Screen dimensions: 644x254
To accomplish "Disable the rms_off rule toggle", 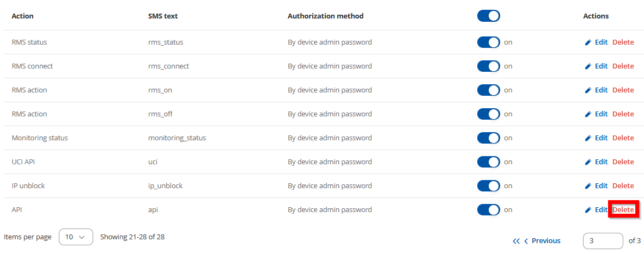I will tap(488, 114).
